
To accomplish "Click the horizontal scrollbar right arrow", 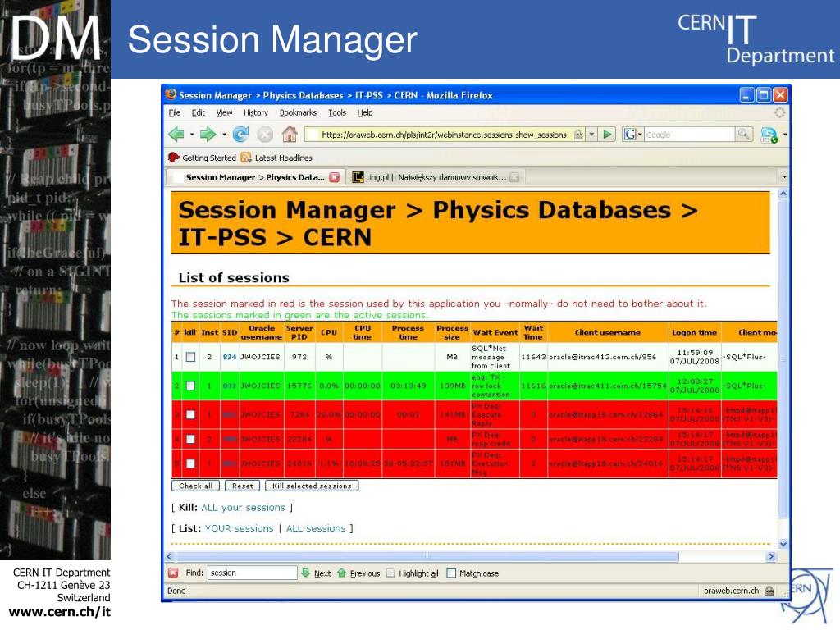I will pyautogui.click(x=771, y=557).
